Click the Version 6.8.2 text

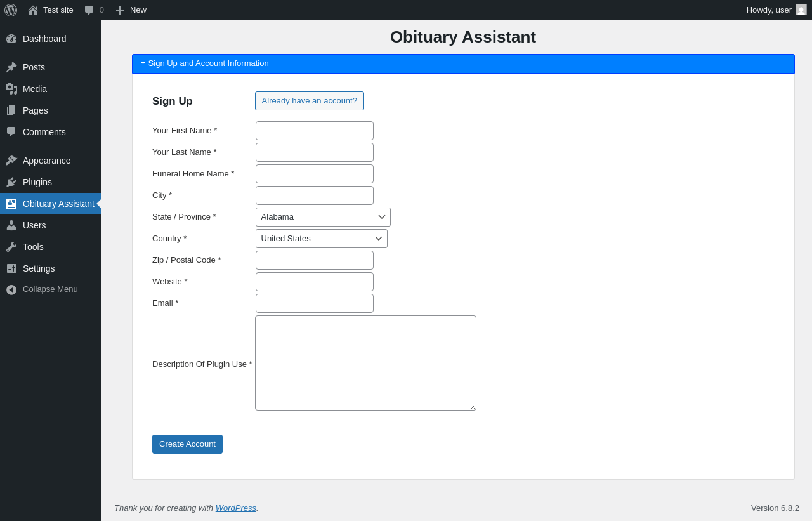coord(775,508)
